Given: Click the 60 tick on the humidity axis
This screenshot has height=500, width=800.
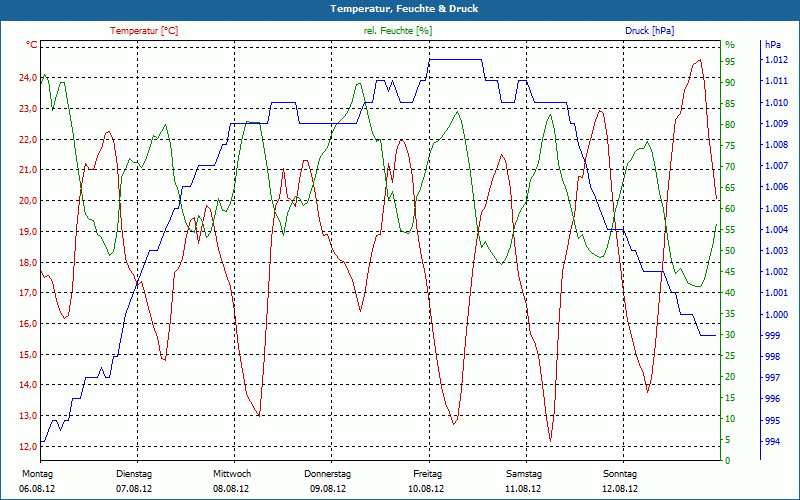Looking at the screenshot, I should point(730,209).
